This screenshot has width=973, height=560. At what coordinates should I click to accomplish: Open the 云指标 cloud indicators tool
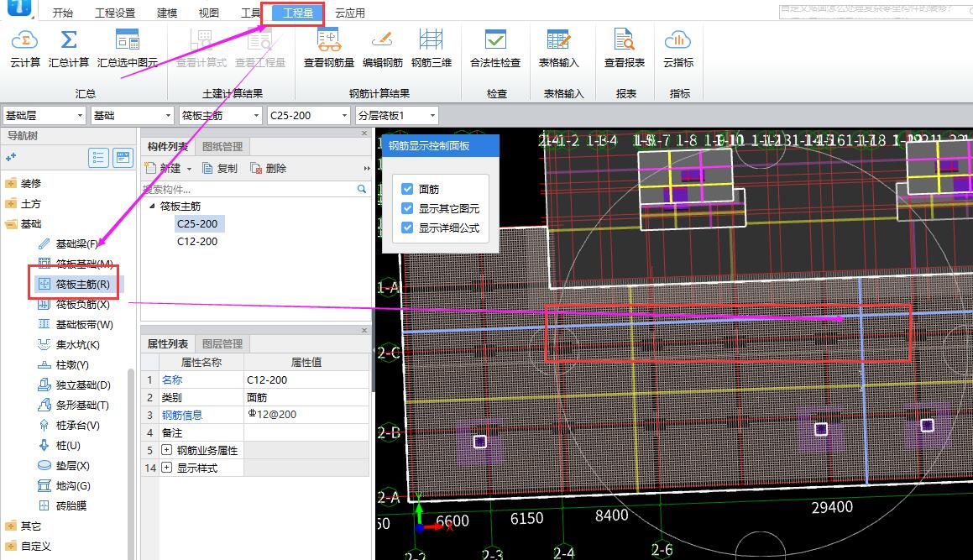[x=678, y=49]
